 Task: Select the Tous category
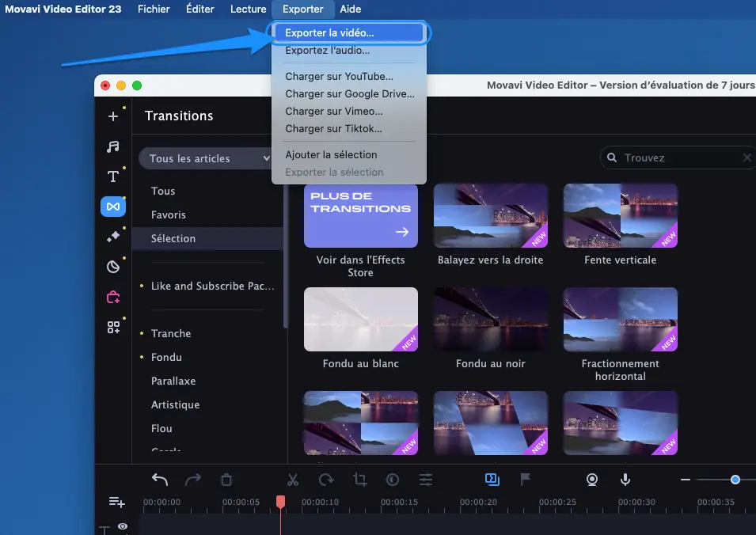coord(207,191)
